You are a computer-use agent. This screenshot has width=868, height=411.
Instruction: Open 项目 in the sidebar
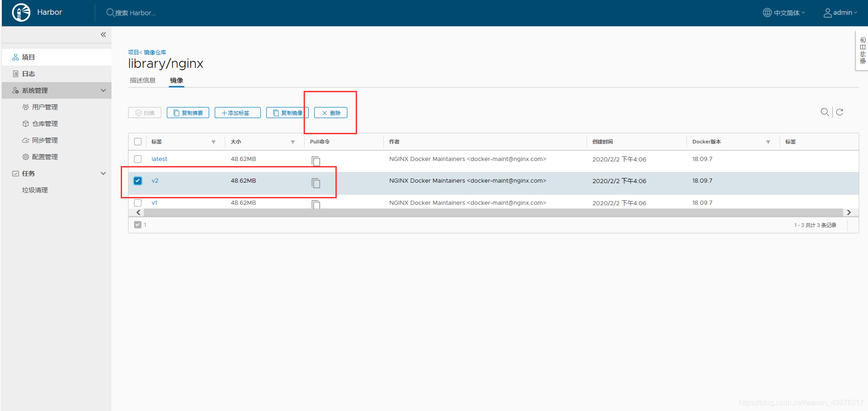(x=57, y=57)
